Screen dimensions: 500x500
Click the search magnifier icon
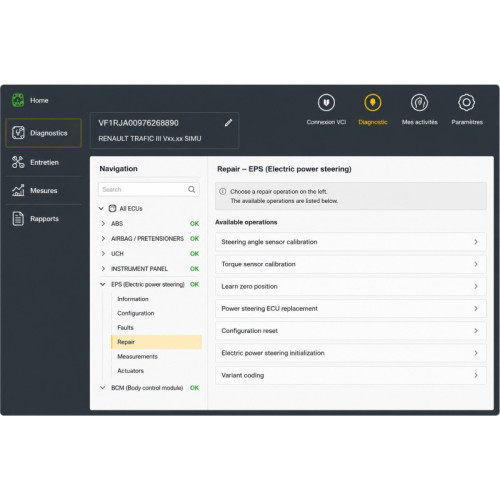coord(192,189)
